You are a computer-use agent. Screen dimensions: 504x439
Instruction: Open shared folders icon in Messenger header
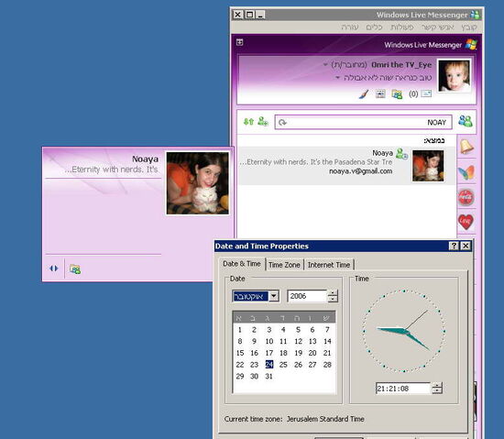[x=397, y=94]
